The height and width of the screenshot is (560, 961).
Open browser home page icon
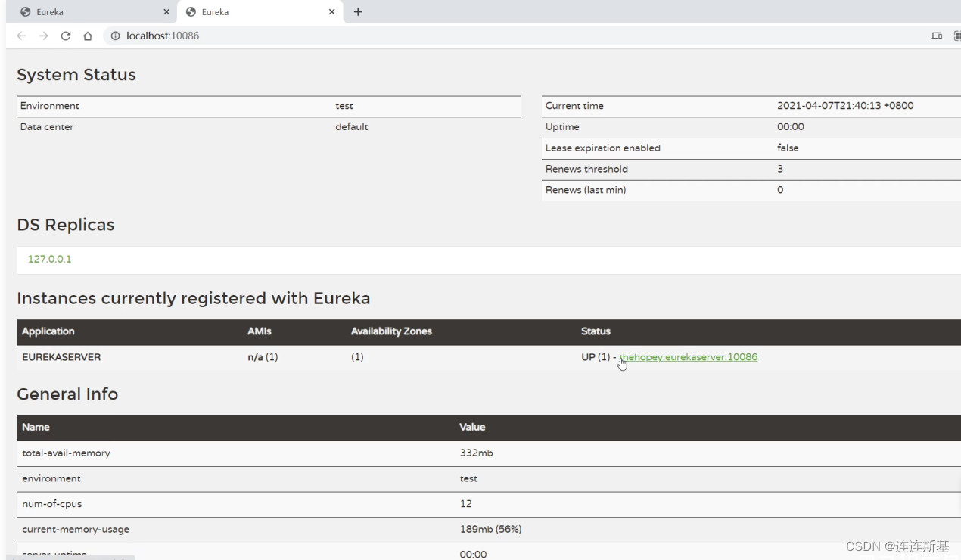tap(88, 36)
